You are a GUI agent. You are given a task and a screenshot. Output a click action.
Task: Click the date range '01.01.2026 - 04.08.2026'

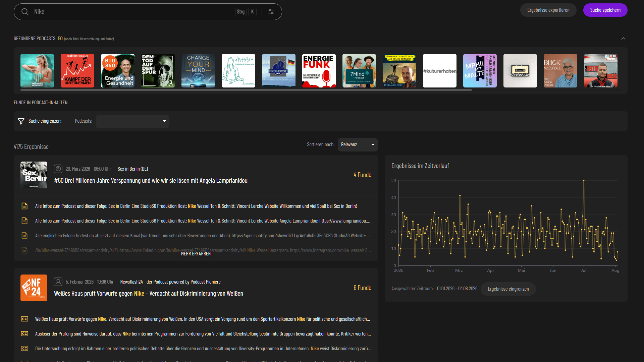point(457,289)
